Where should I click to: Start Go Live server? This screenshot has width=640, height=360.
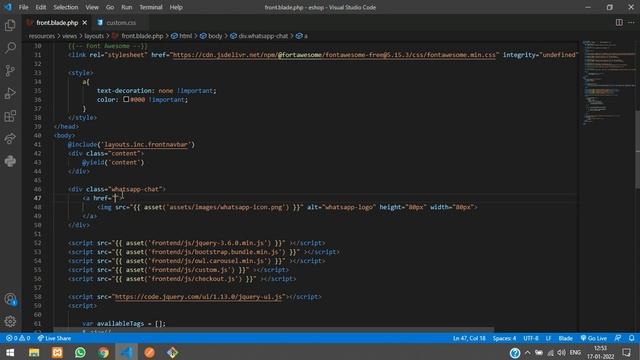593,338
